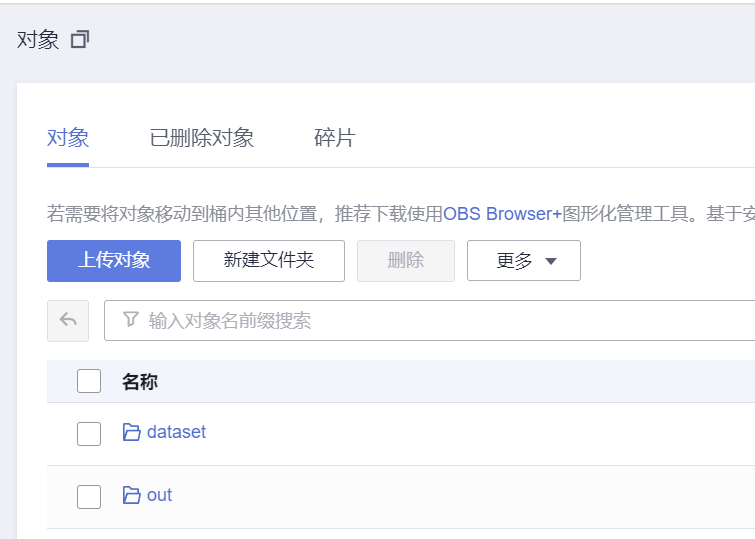Click the 名称 column header

click(x=140, y=381)
